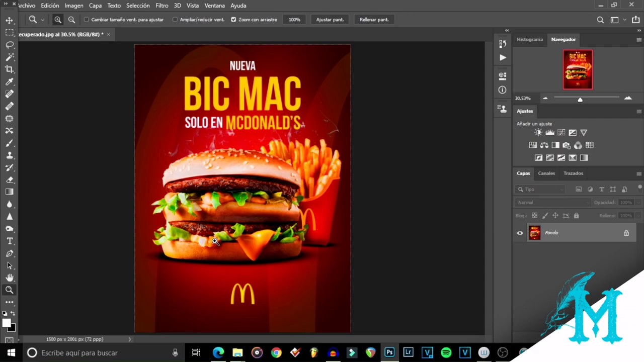Select the Gradient tool
644x362 pixels.
point(10,192)
